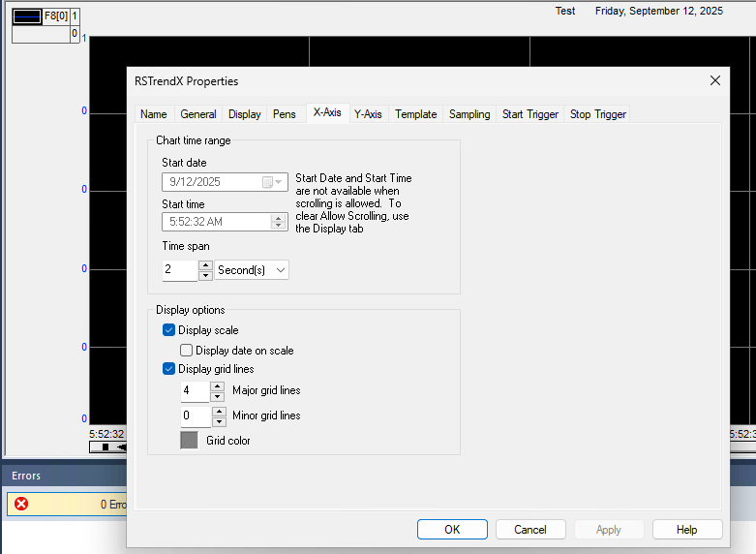The width and height of the screenshot is (756, 554).
Task: Close the RSTrendX Properties dialog
Action: coord(715,80)
